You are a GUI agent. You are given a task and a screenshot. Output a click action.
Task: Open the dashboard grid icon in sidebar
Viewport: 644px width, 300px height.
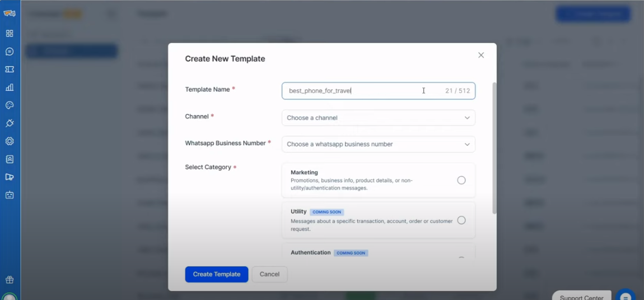point(10,33)
